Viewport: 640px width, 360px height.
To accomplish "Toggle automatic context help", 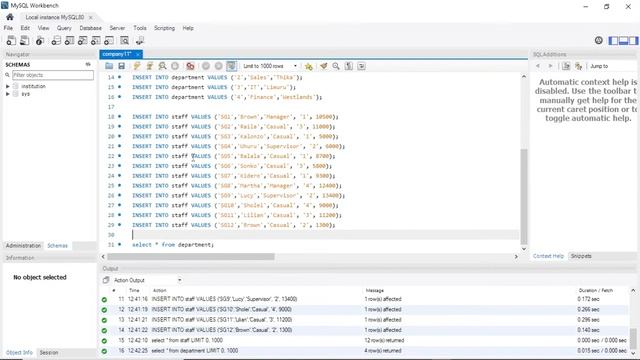I will (578, 66).
